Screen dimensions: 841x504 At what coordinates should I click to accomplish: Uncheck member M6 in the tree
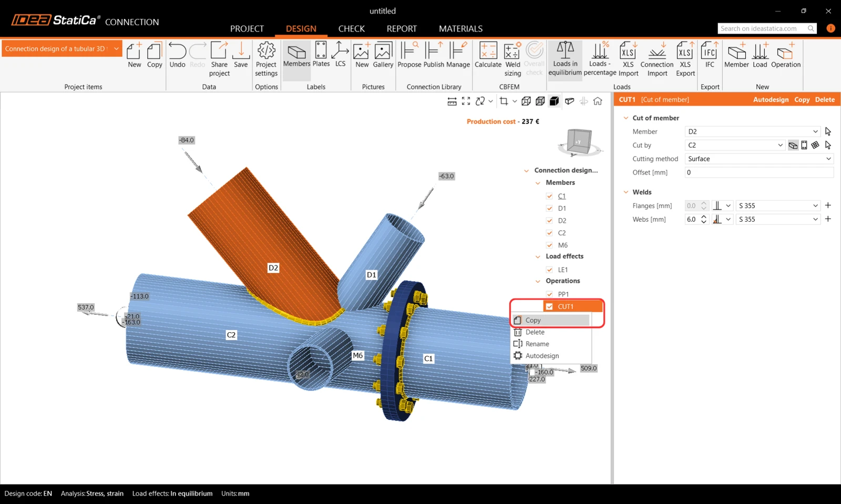549,245
